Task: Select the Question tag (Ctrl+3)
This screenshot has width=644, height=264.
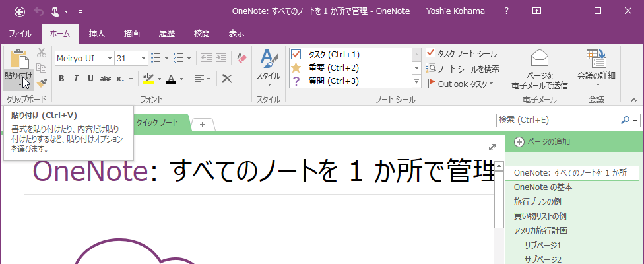Action: click(351, 81)
